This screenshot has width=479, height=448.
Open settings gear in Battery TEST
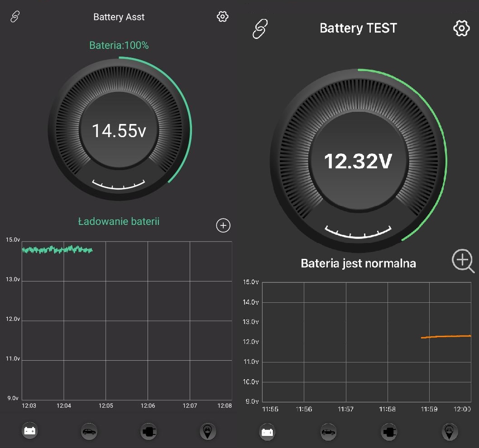pos(461,29)
